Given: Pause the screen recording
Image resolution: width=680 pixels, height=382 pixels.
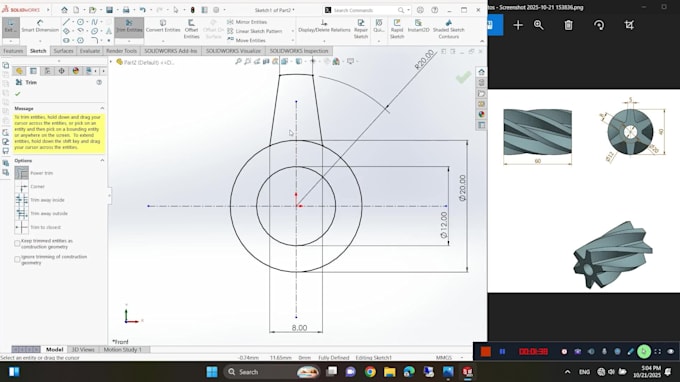Looking at the screenshot, I should point(502,351).
